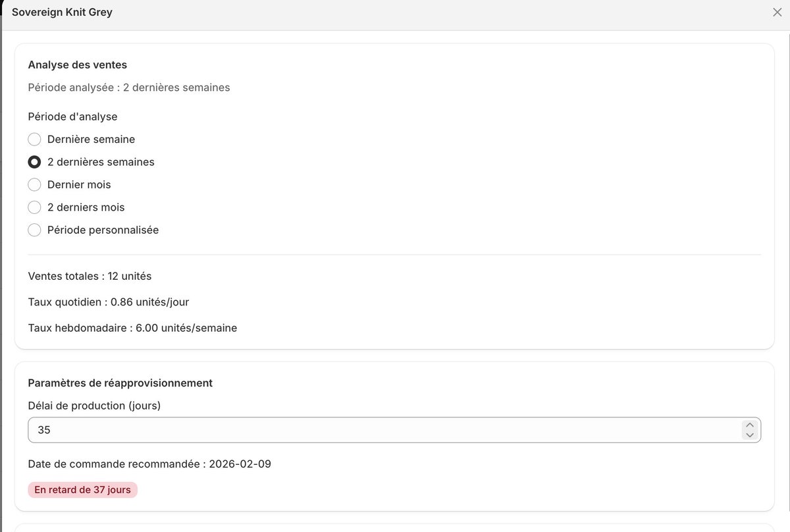The image size is (790, 532).
Task: Select the Dernière semaine radio option
Action: tap(35, 140)
